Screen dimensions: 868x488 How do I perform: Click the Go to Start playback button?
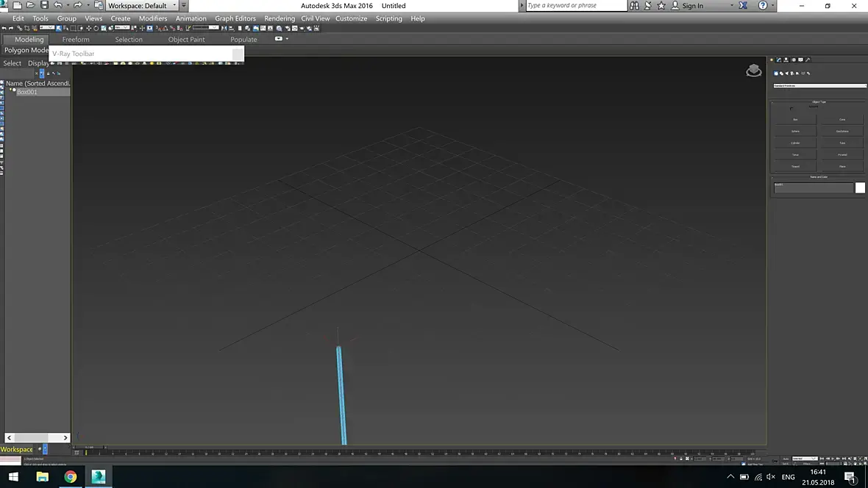pyautogui.click(x=822, y=459)
